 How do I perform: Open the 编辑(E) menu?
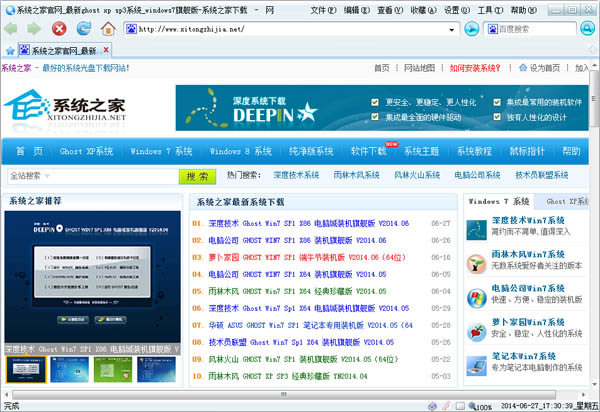pyautogui.click(x=357, y=10)
